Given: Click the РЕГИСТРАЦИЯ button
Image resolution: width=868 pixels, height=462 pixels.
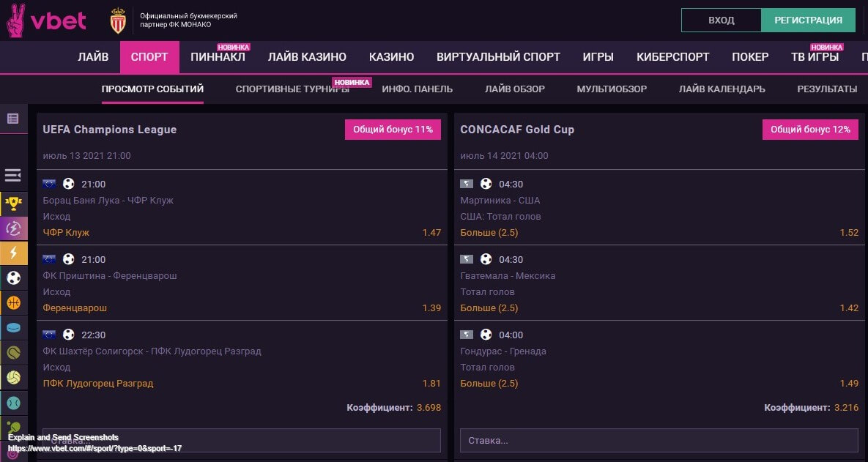Looking at the screenshot, I should pos(808,20).
